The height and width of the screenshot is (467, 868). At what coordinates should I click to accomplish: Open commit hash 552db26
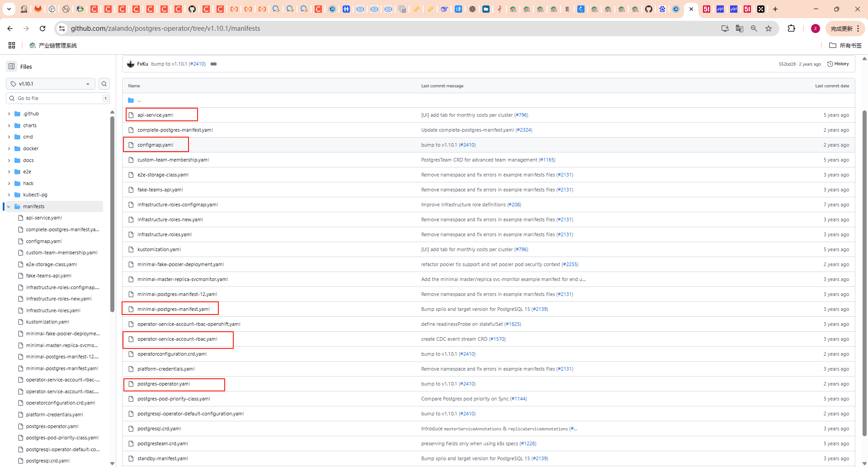[787, 64]
